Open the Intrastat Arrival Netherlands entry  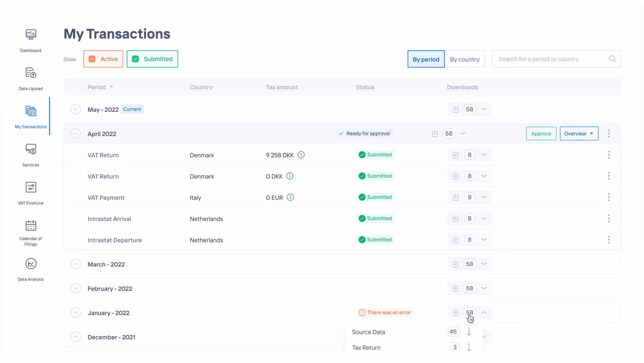[109, 219]
